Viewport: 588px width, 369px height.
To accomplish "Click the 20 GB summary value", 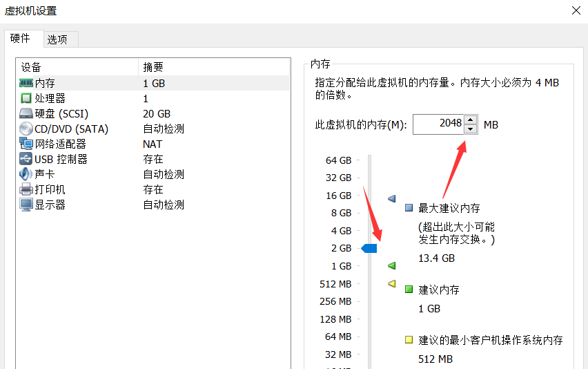I will tap(157, 114).
